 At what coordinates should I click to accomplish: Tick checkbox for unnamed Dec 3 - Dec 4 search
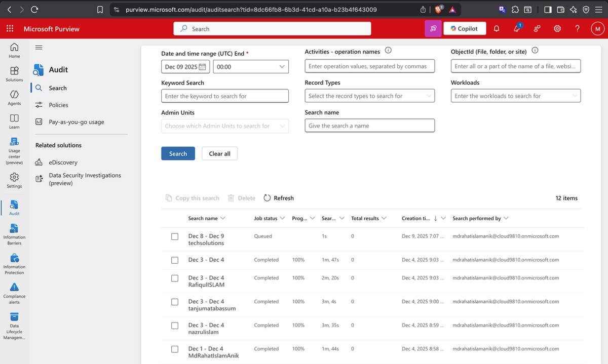click(x=175, y=260)
